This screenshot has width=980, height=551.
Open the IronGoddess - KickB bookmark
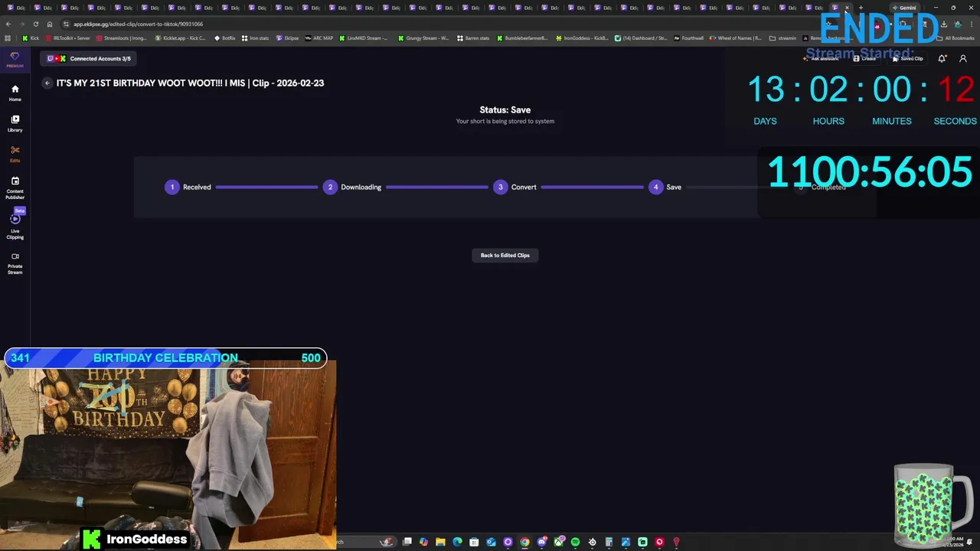583,37
